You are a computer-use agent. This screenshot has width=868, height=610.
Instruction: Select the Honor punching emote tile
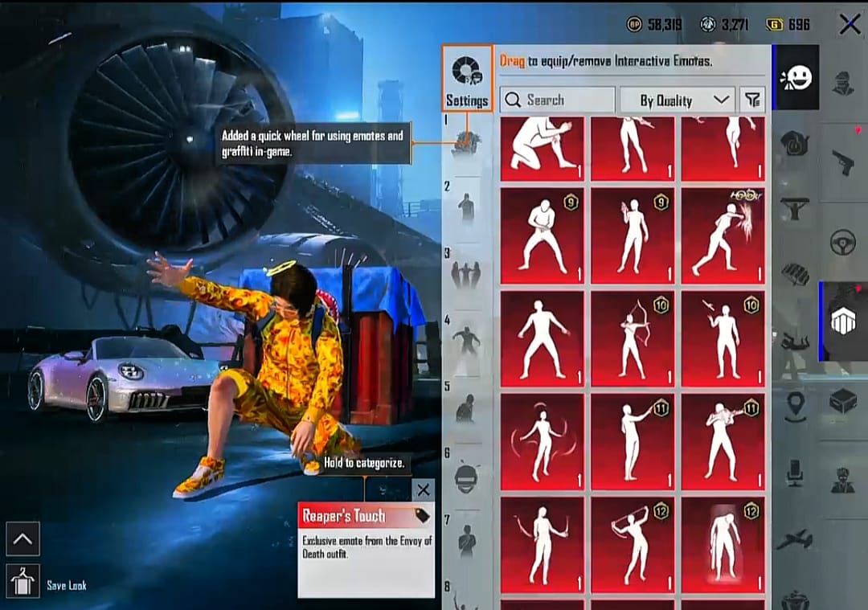click(723, 235)
